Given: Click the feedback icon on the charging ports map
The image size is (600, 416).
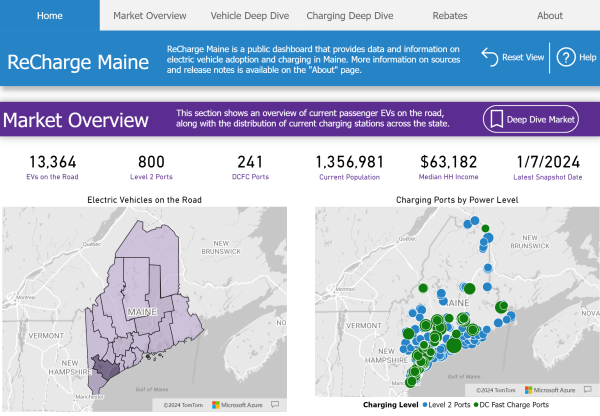Looking at the screenshot, I should 588,390.
